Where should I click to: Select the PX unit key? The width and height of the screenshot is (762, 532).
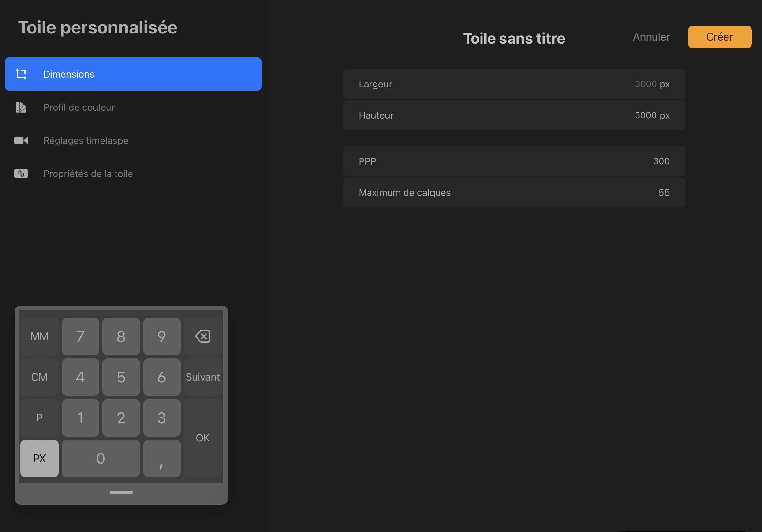pos(40,458)
